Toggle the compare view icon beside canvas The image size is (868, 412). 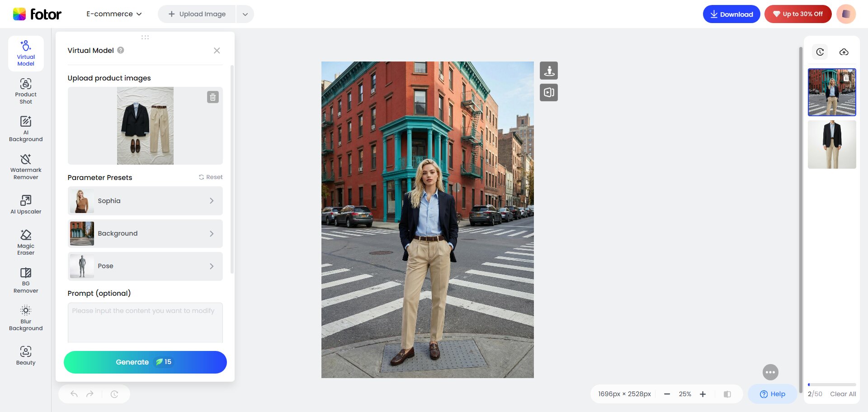pos(549,93)
